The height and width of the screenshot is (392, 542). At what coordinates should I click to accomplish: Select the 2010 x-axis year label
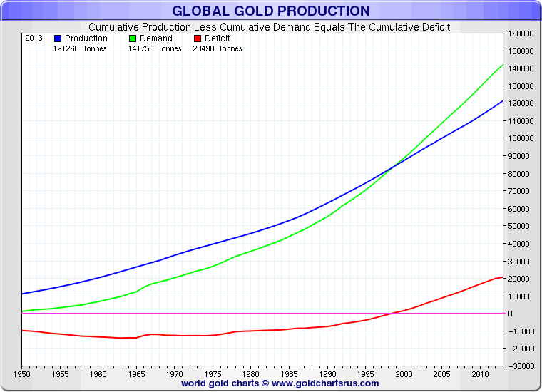(481, 373)
